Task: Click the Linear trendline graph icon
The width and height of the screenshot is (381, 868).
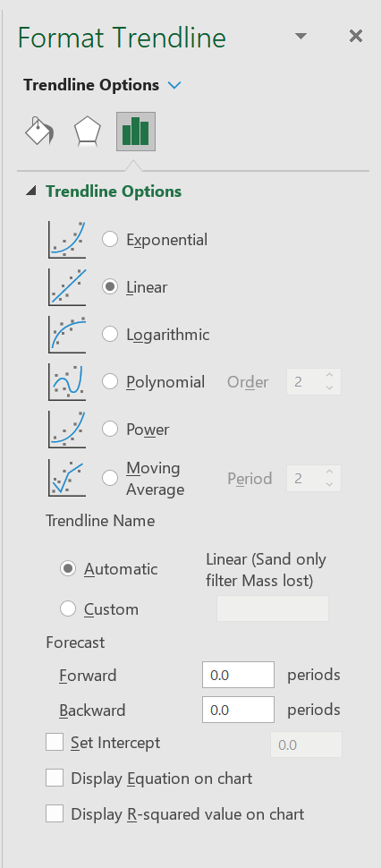Action: pyautogui.click(x=67, y=286)
